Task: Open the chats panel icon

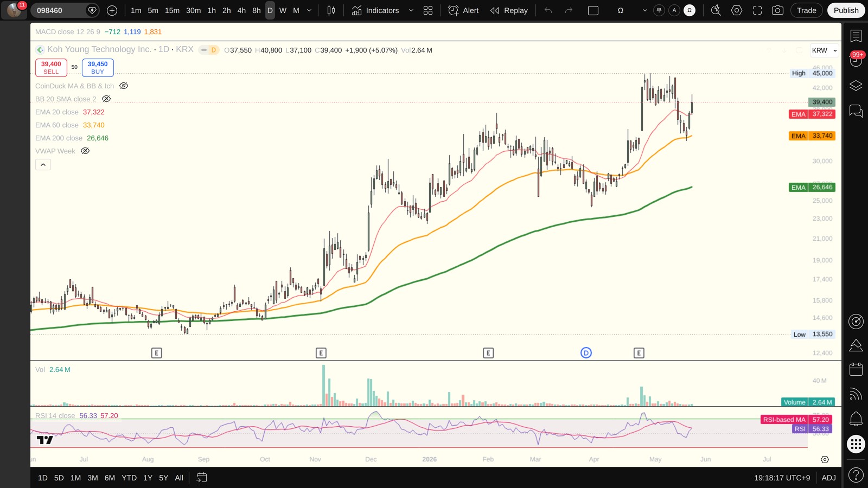Action: pos(856,111)
